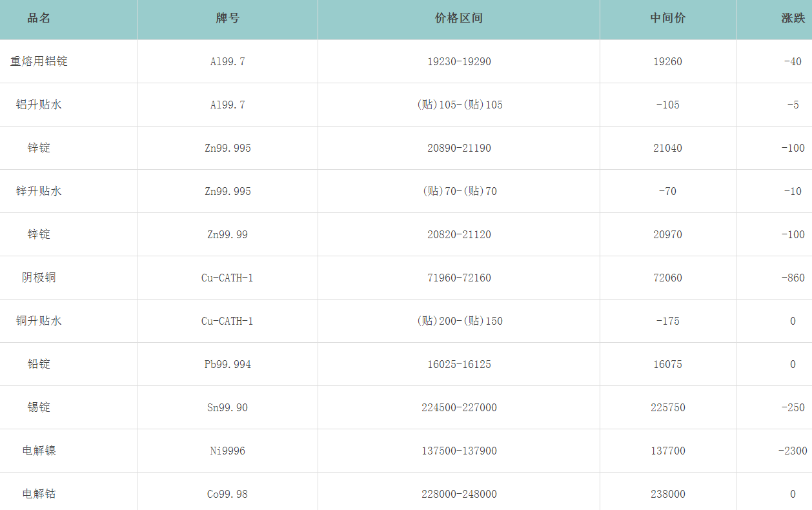The width and height of the screenshot is (812, 510).
Task: Click the 品名 column header
Action: (39, 18)
